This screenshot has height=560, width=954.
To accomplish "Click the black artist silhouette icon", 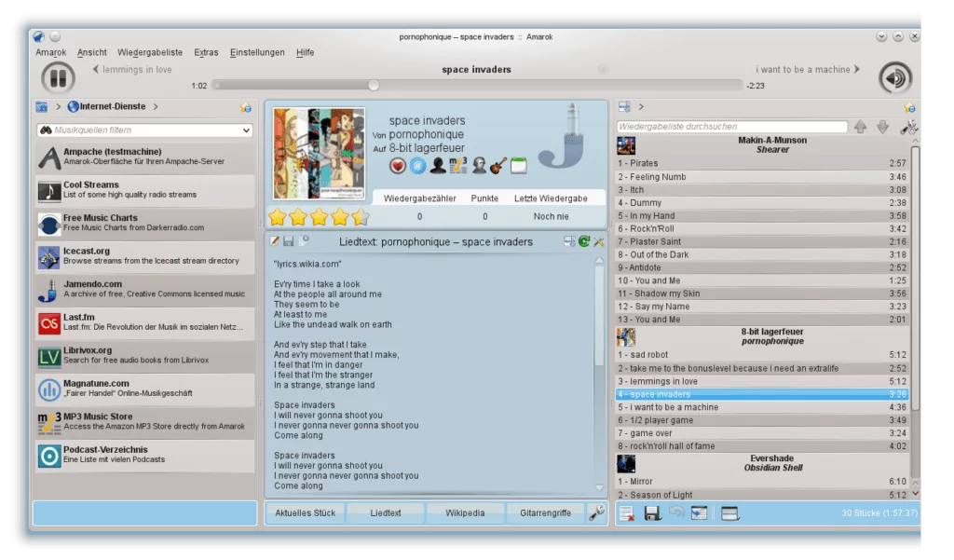I will pyautogui.click(x=438, y=166).
